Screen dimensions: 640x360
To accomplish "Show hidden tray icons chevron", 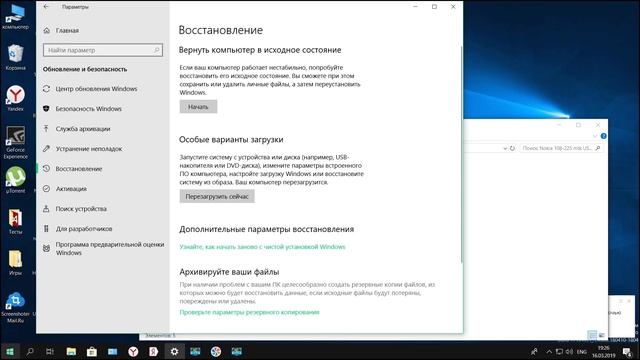I will point(549,351).
